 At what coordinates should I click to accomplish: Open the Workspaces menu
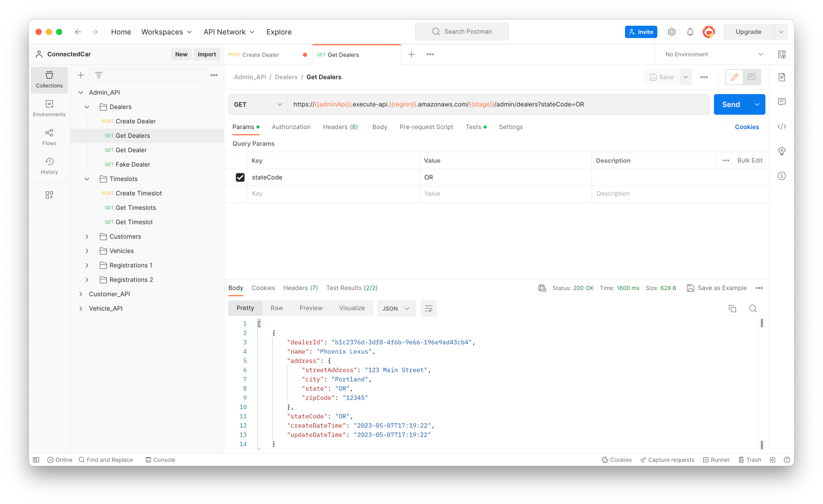[167, 32]
